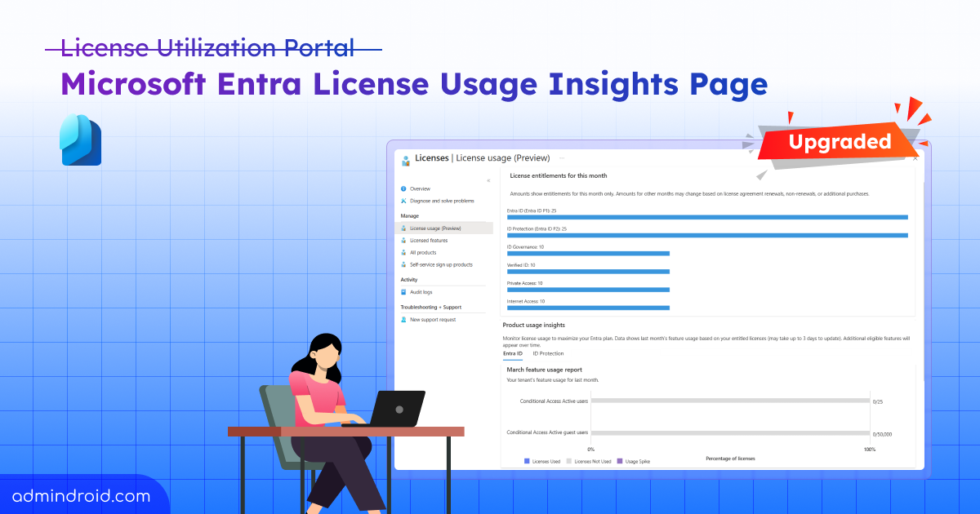Switch to the Entra ID tab
Viewport: 980px width, 514px height.
[x=513, y=353]
